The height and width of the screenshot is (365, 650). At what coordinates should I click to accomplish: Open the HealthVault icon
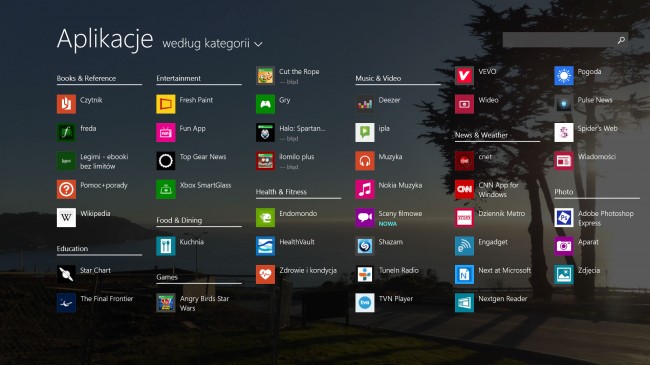(x=265, y=246)
